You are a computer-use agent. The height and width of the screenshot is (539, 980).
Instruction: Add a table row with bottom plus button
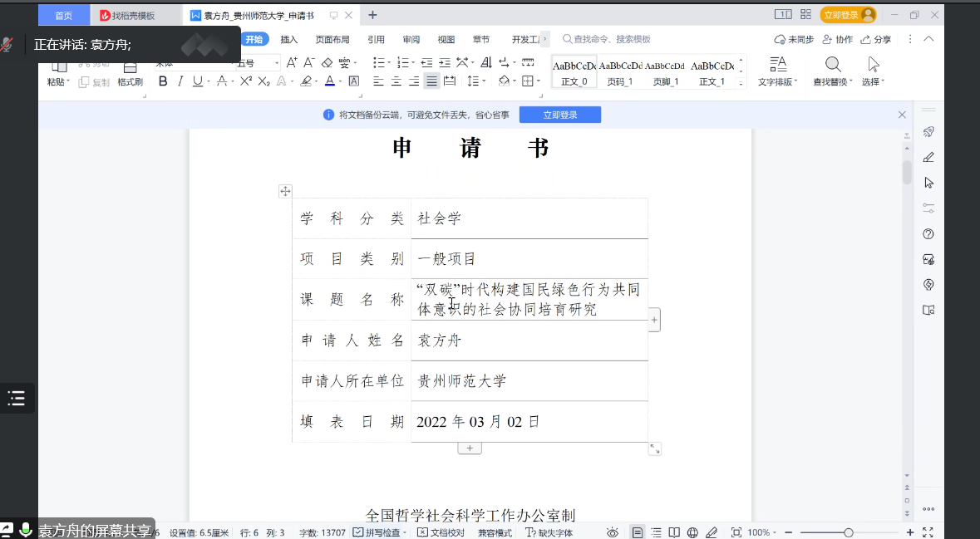pyautogui.click(x=470, y=448)
